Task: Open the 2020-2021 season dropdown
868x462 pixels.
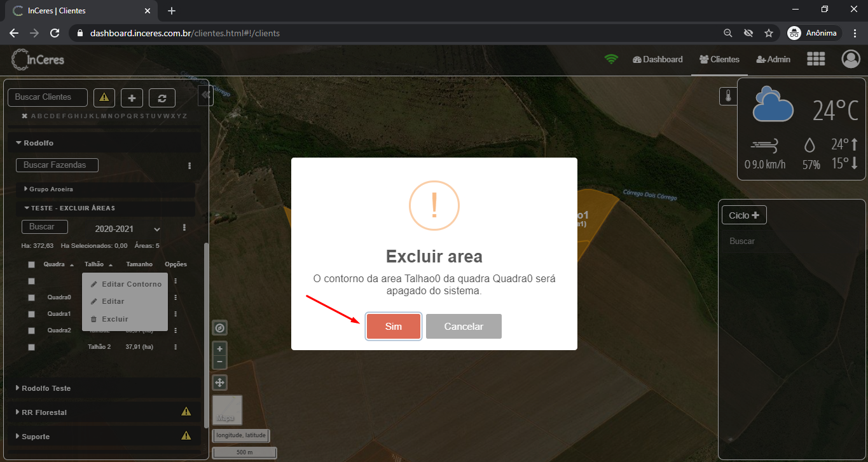Action: 127,229
